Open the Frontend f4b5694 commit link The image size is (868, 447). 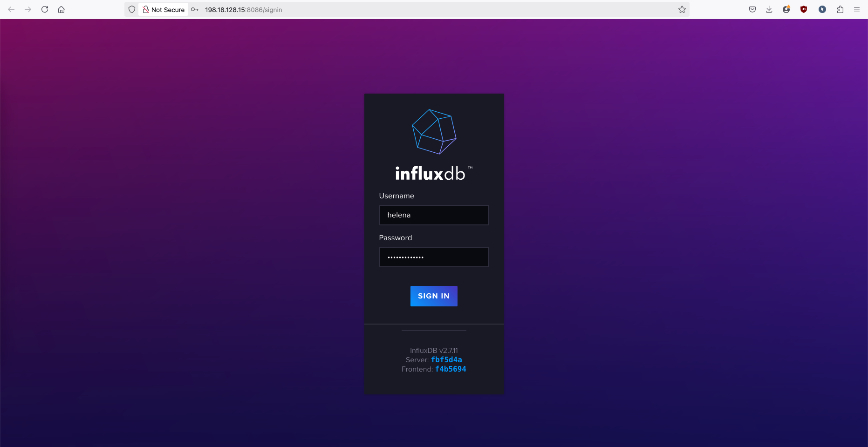[450, 369]
